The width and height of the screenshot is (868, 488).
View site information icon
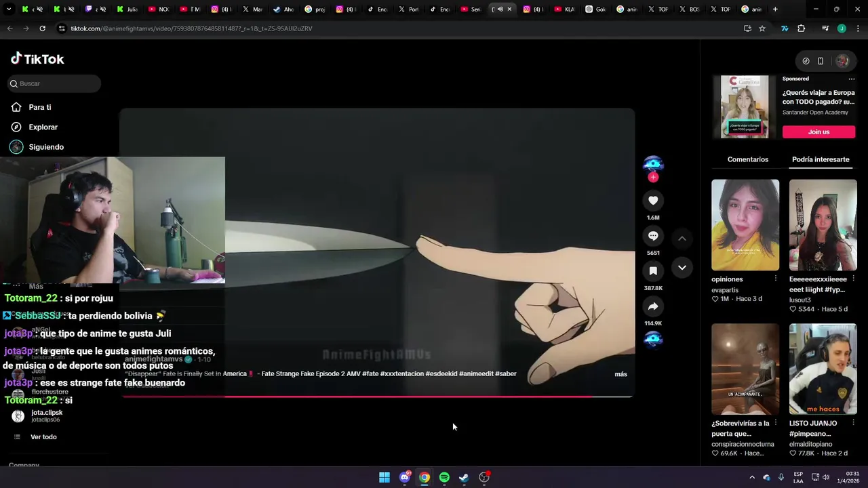tap(62, 28)
